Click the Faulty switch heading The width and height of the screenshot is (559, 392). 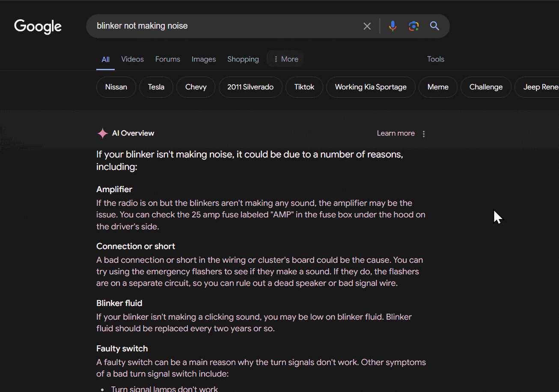pos(122,349)
